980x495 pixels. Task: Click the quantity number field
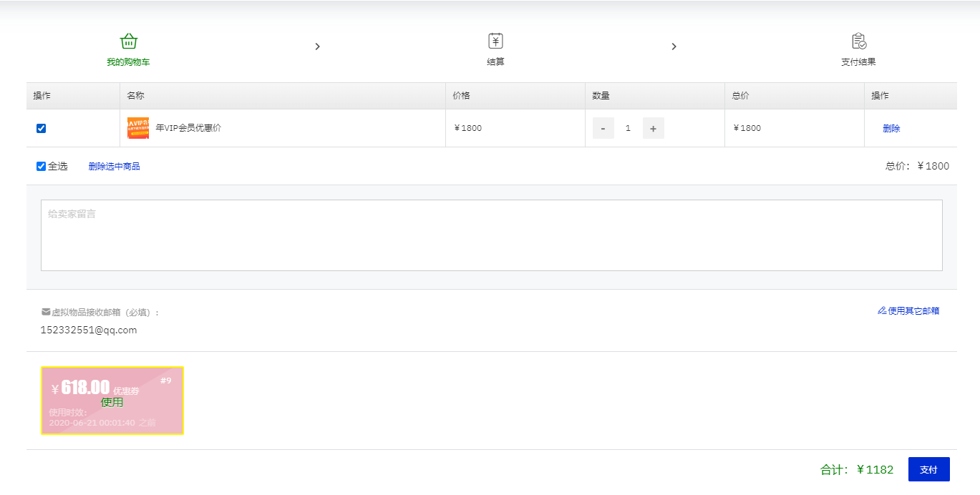coord(628,128)
